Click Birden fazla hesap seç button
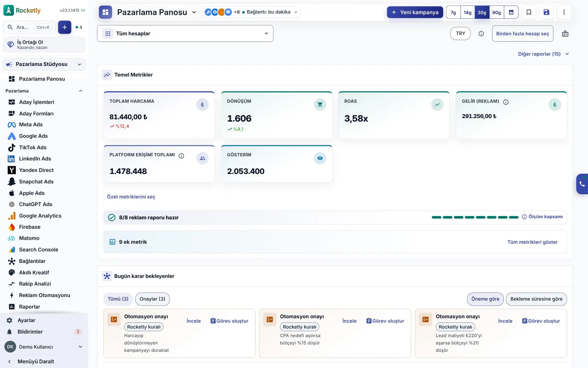Viewport: 588px width, 368px height. [x=523, y=33]
